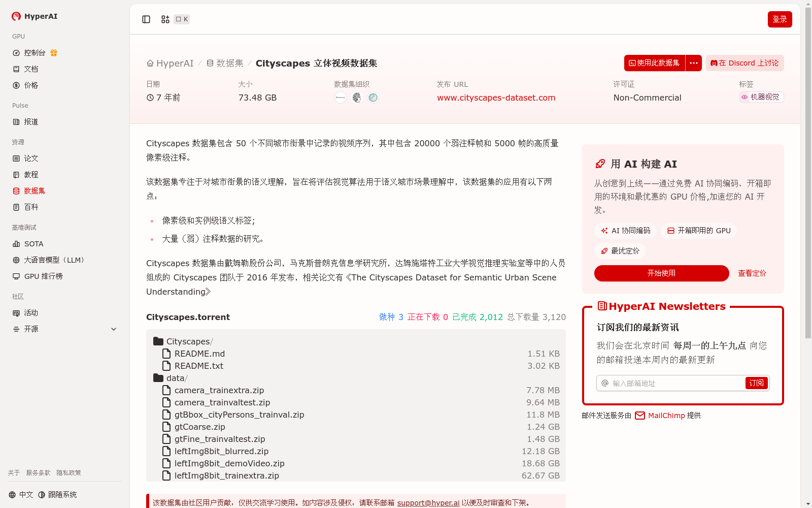812x508 pixels.
Task: Click the gift icon beside 控制台
Action: (x=54, y=53)
